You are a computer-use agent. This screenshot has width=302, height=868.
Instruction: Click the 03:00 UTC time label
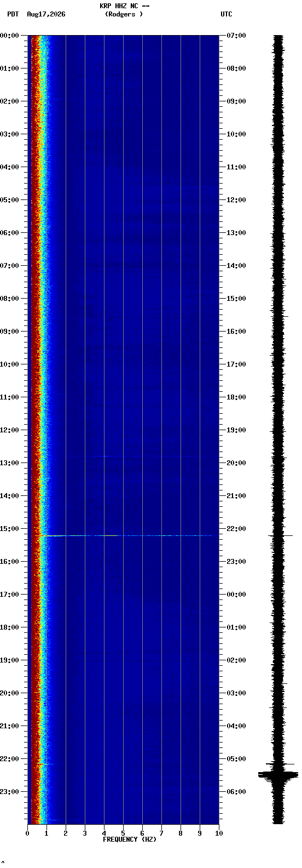click(236, 693)
